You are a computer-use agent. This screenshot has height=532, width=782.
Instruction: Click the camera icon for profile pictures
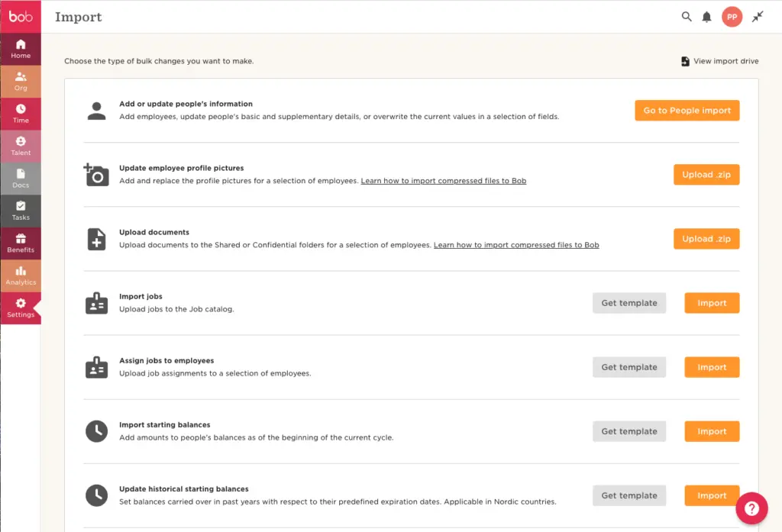[x=97, y=175]
